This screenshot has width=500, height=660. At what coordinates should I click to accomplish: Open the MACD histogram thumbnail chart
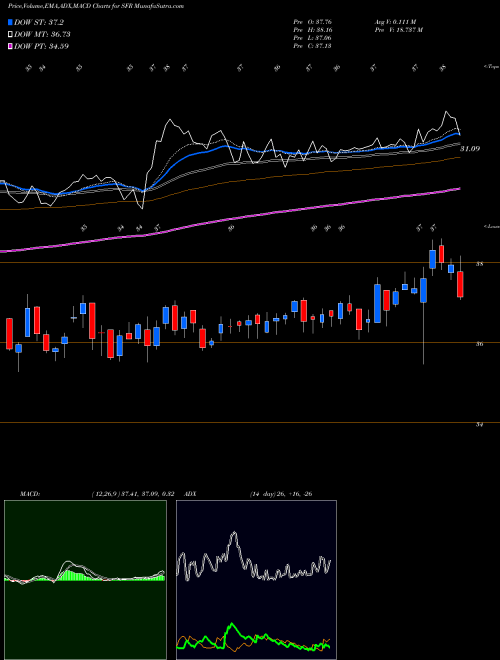pos(85,580)
